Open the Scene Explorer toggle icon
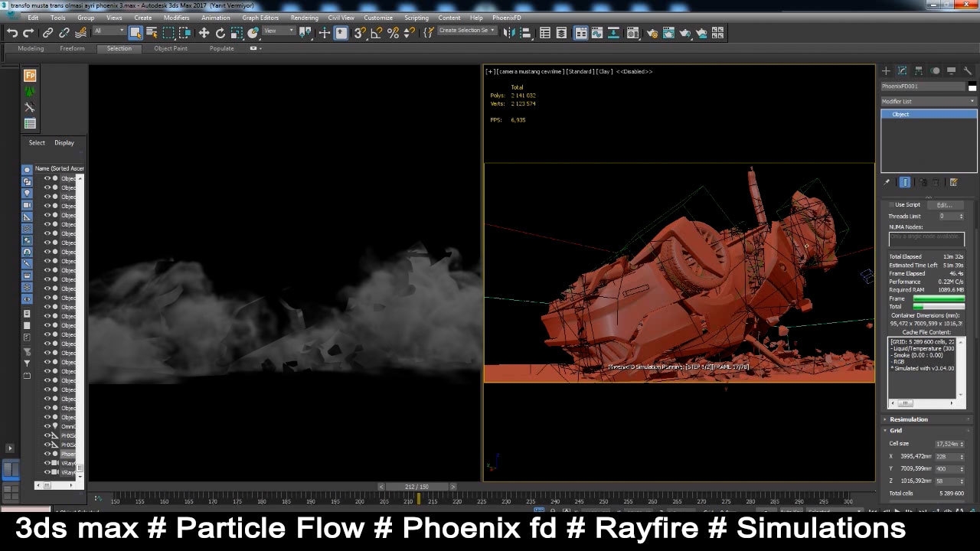This screenshot has width=980, height=551. 545,33
